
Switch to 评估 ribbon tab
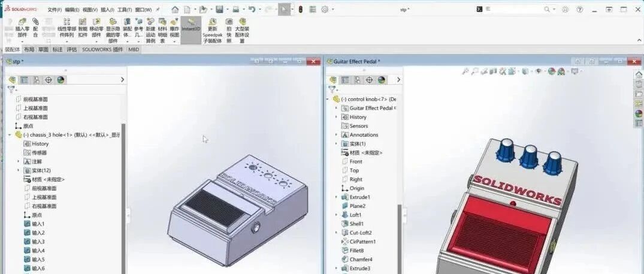click(x=72, y=49)
